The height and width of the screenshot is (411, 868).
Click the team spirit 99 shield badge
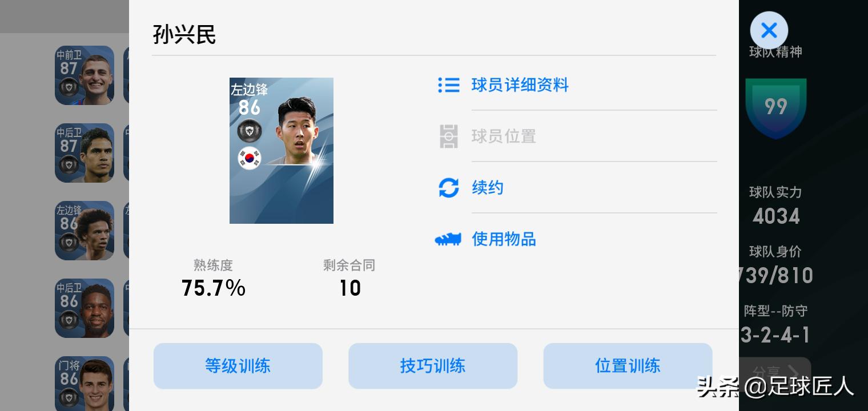click(x=776, y=108)
